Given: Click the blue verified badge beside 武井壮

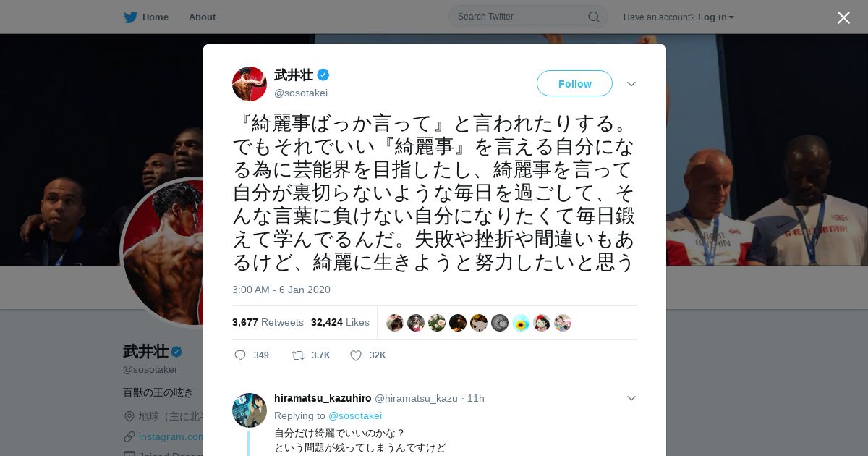Looking at the screenshot, I should [323, 75].
